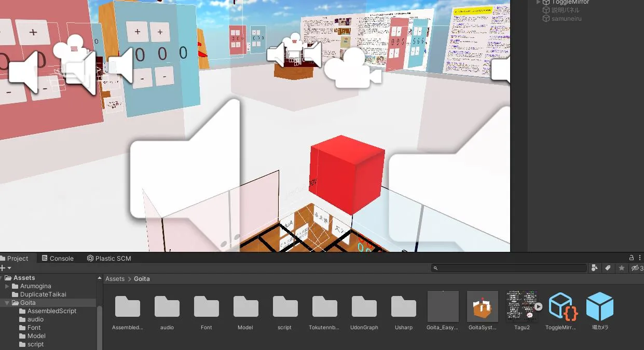This screenshot has width=644, height=350.
Task: Play the Tagu2 asset preview
Action: click(x=539, y=306)
